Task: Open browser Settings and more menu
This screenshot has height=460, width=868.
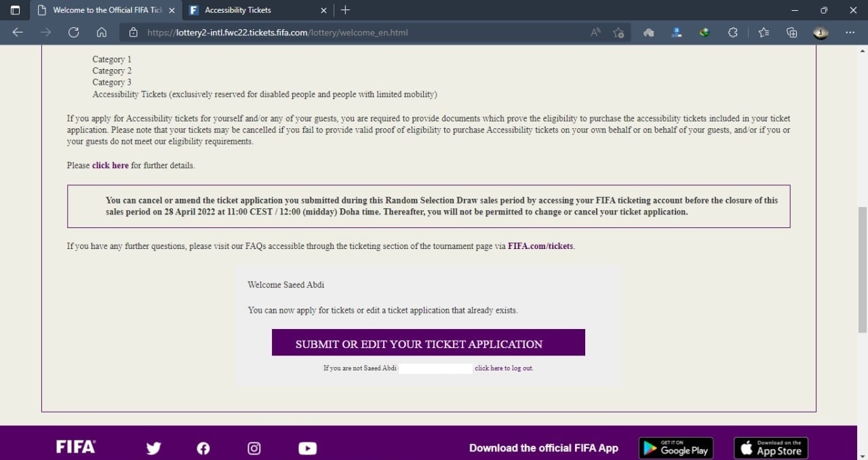Action: pos(850,32)
